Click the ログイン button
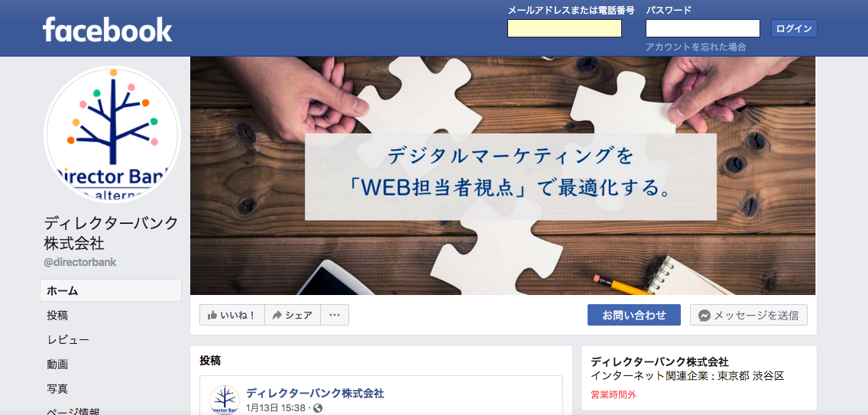868x415 pixels. (x=794, y=28)
